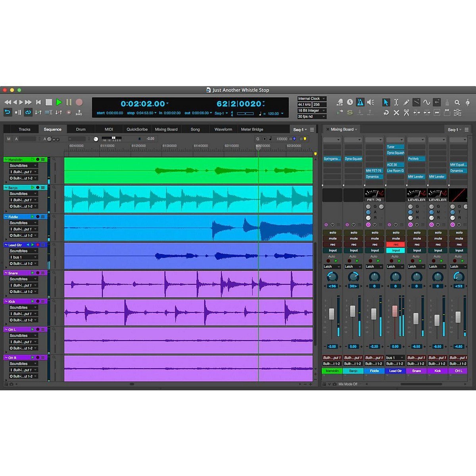The image size is (476, 476).
Task: Select the Pencil tool in the toolbar
Action: click(406, 102)
